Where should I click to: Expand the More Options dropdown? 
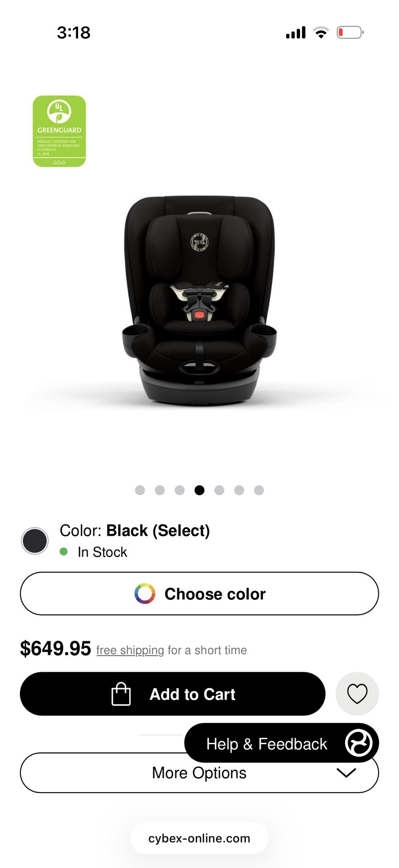pos(199,773)
